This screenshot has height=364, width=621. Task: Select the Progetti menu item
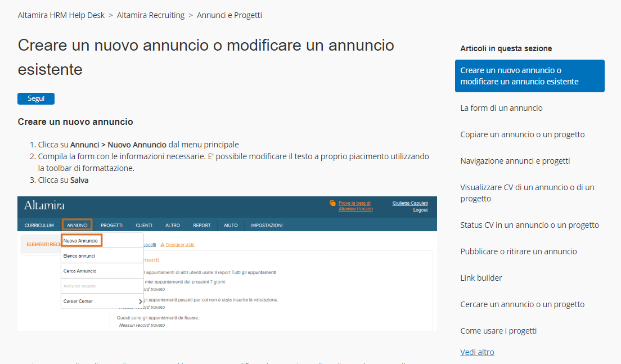111,224
